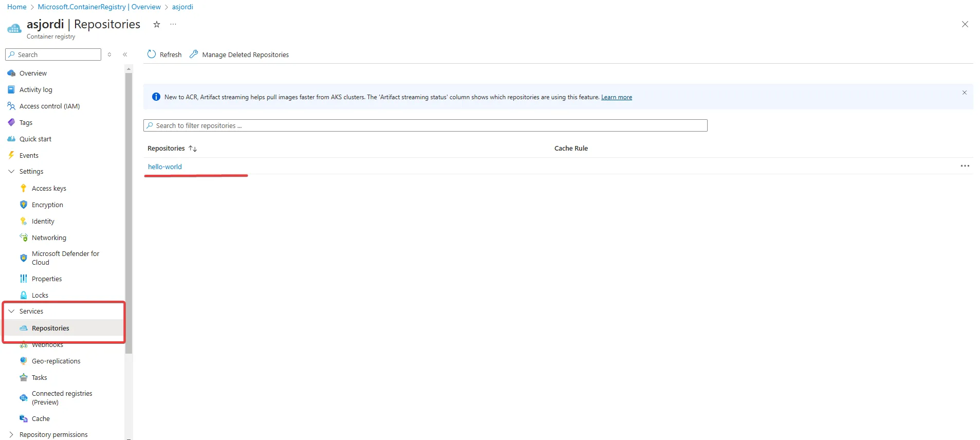Image resolution: width=980 pixels, height=440 pixels.
Task: Click the Access control (IAM) people icon
Action: tap(11, 106)
